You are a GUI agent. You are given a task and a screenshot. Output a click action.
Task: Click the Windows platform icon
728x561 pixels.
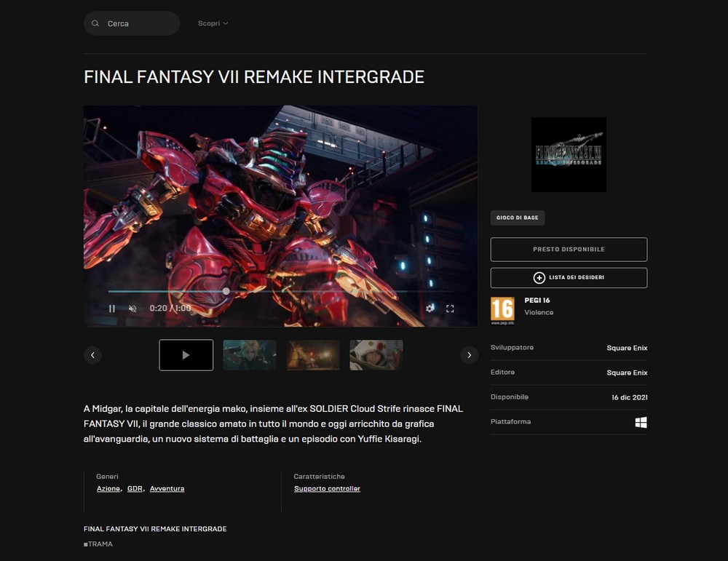[x=641, y=422]
